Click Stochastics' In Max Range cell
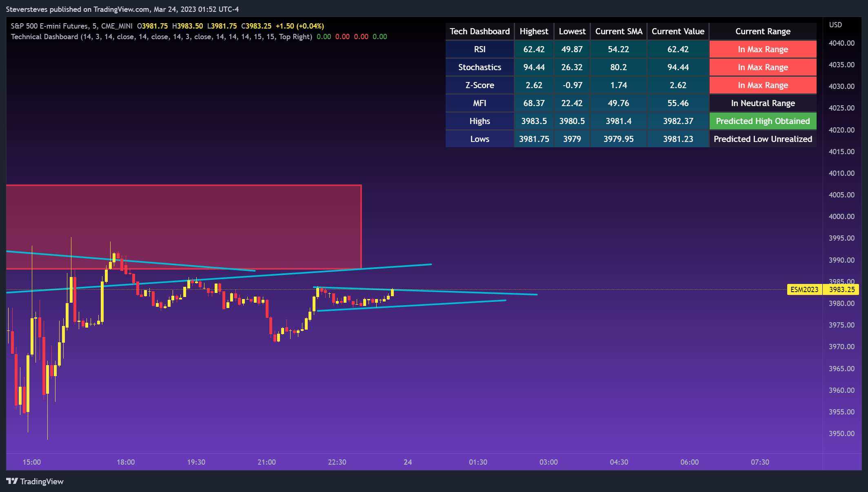The width and height of the screenshot is (868, 492). pyautogui.click(x=763, y=67)
